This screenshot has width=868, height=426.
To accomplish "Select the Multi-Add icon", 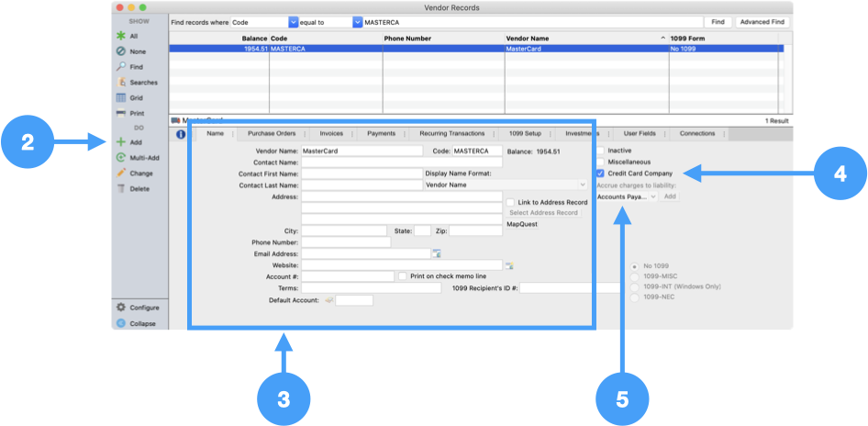I will click(x=121, y=158).
